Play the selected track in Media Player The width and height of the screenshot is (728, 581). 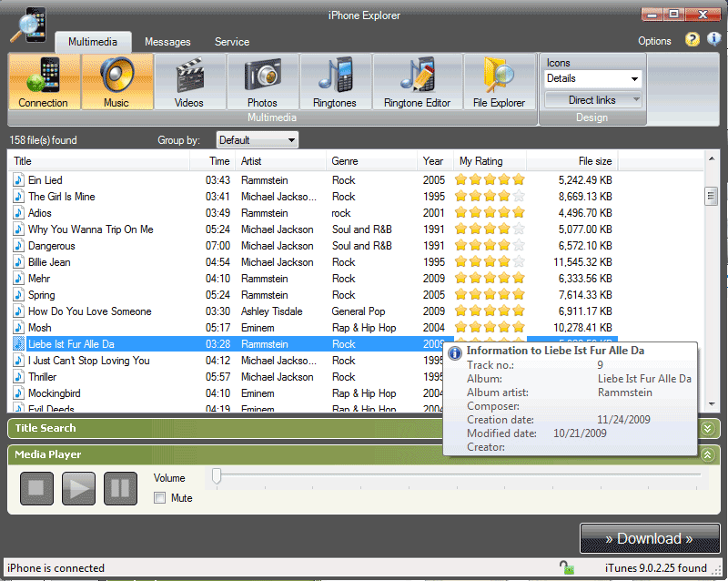click(78, 488)
